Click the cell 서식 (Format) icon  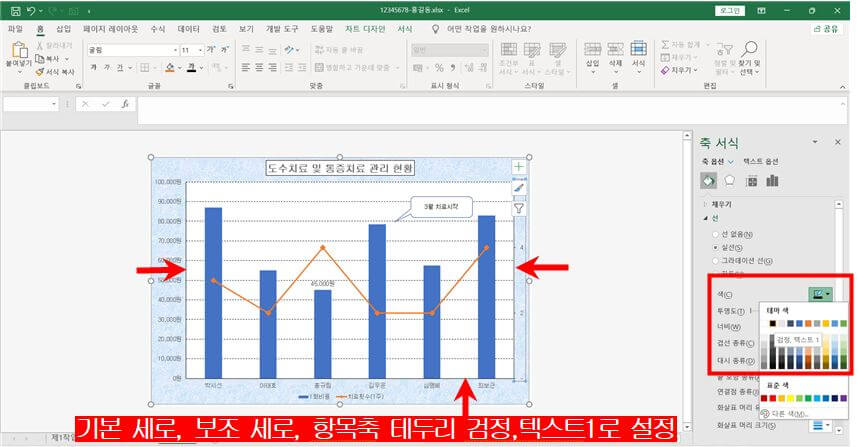(638, 49)
